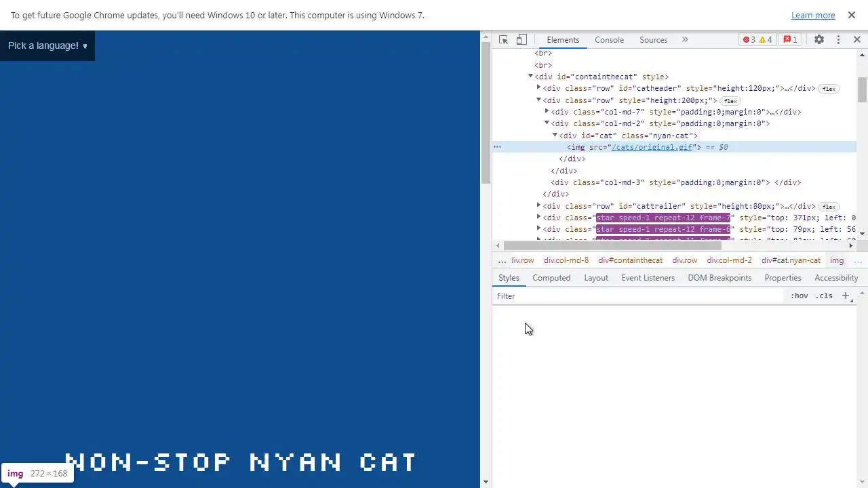The width and height of the screenshot is (868, 488).
Task: Open the issues counter badge
Action: click(791, 40)
